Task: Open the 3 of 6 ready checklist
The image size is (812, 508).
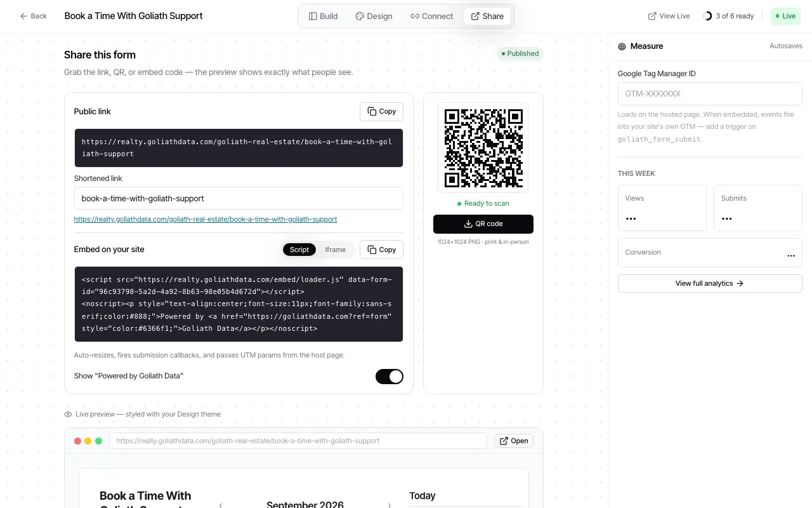Action: 730,16
